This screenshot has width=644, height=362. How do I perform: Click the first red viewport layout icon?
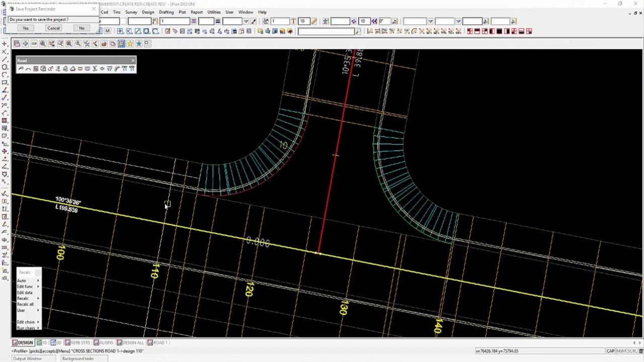470,31
